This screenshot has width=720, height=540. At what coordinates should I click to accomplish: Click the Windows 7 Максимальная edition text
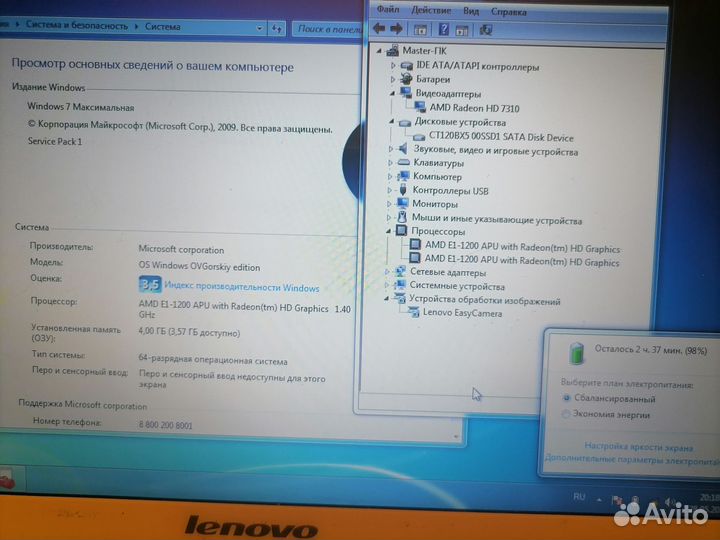[81, 107]
